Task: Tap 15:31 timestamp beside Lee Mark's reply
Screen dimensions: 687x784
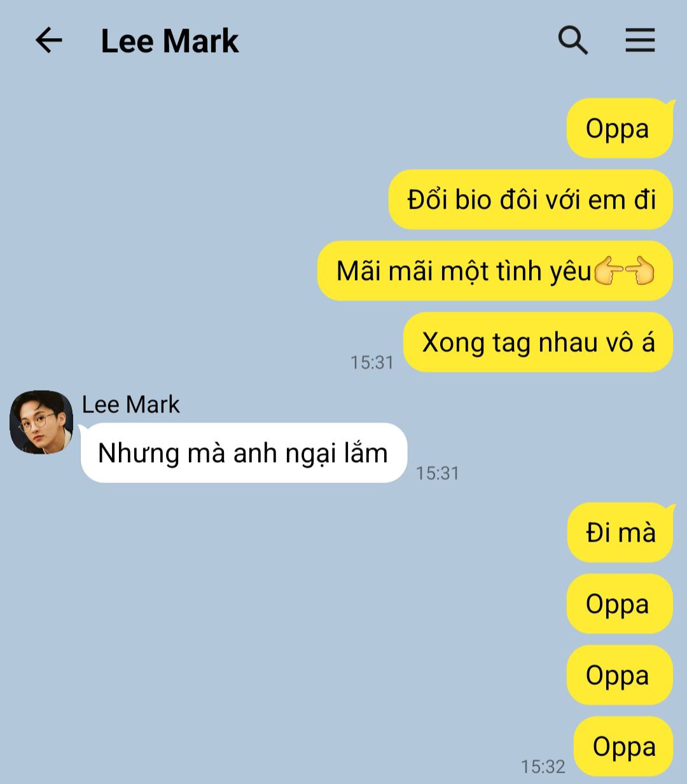Action: coord(438,473)
